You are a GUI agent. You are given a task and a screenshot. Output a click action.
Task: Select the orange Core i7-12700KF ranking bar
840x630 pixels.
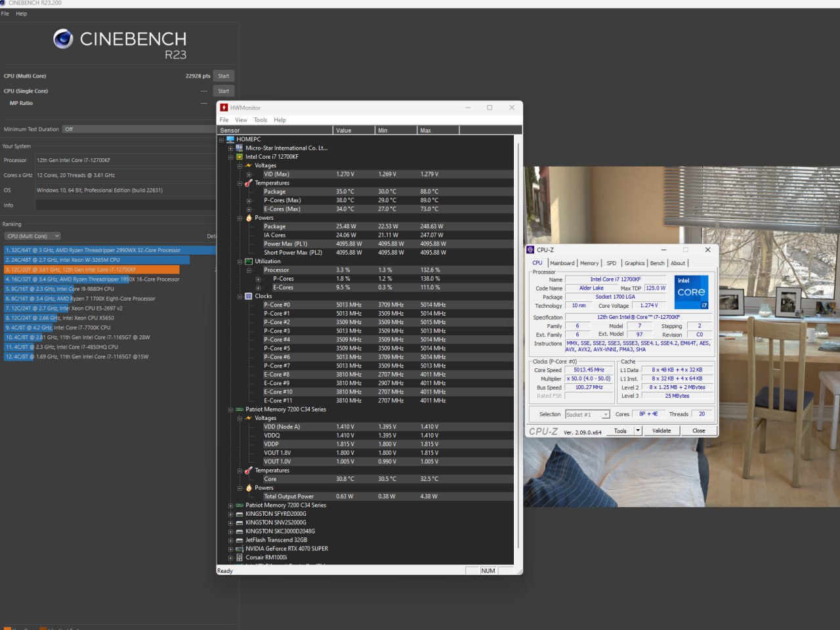(x=91, y=270)
